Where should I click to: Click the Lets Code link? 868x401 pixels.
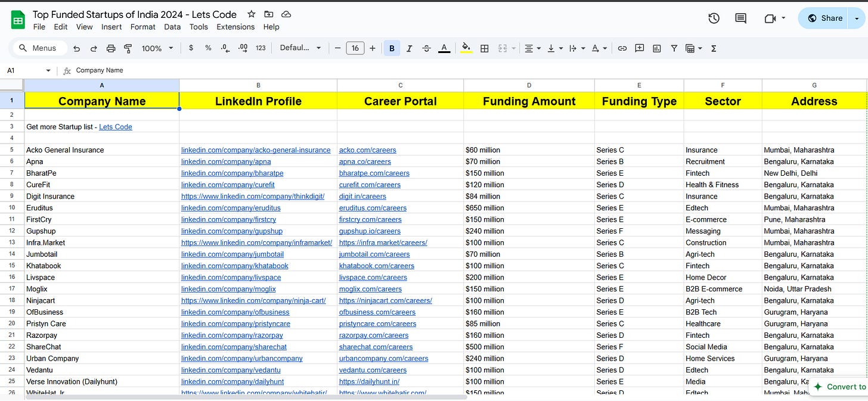coord(116,127)
